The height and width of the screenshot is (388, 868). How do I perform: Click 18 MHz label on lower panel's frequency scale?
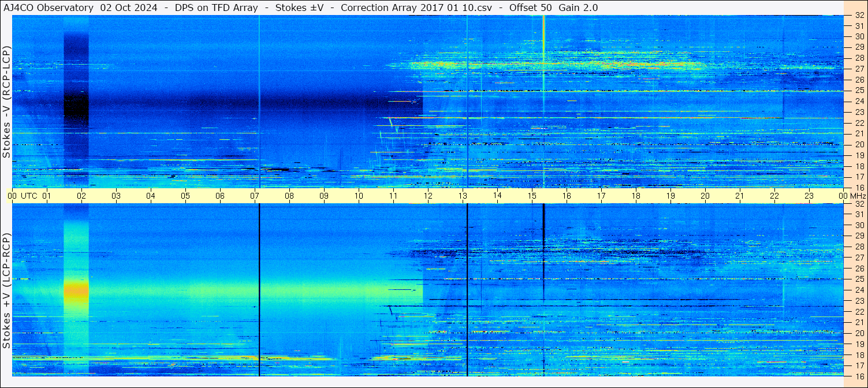tap(859, 355)
